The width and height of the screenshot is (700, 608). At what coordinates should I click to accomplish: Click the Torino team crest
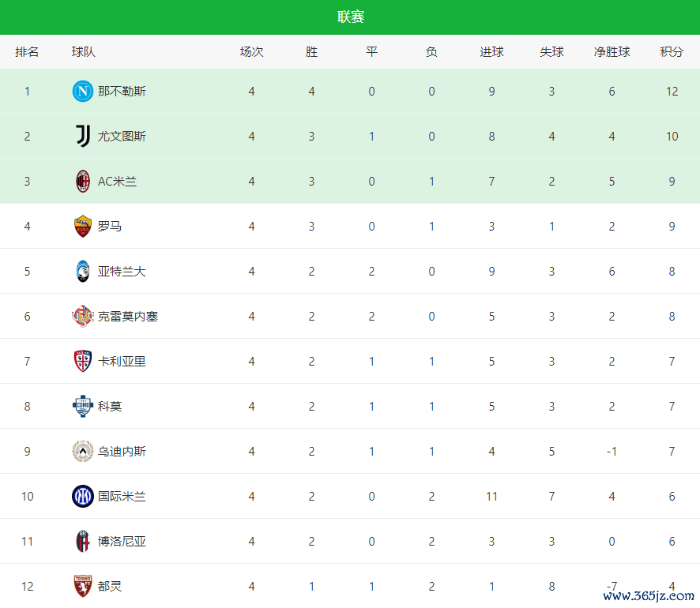click(x=83, y=586)
